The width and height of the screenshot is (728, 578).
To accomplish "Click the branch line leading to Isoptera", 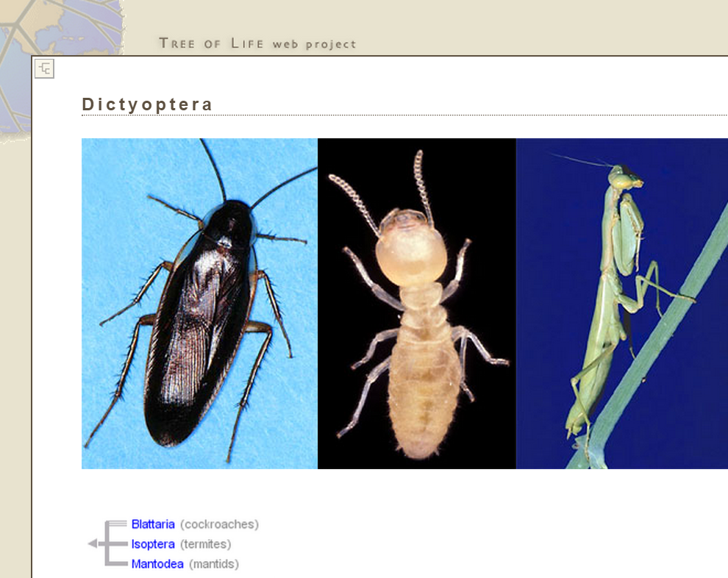I will (119, 544).
